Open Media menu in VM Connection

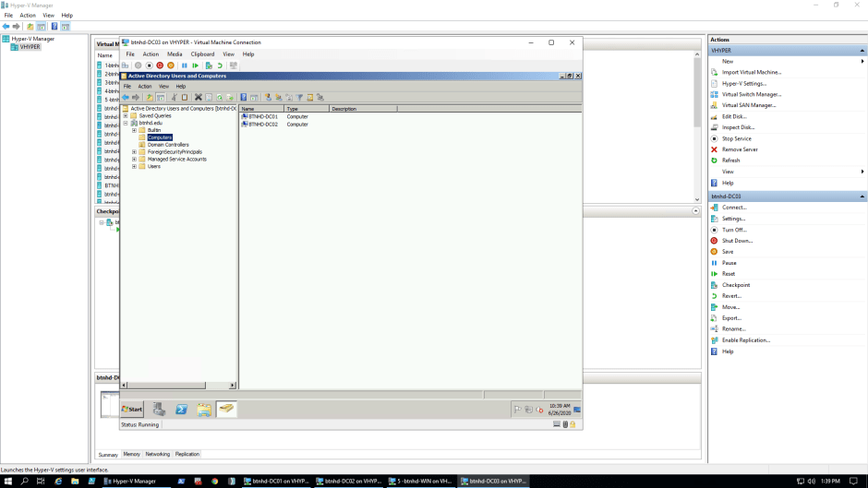click(x=175, y=54)
